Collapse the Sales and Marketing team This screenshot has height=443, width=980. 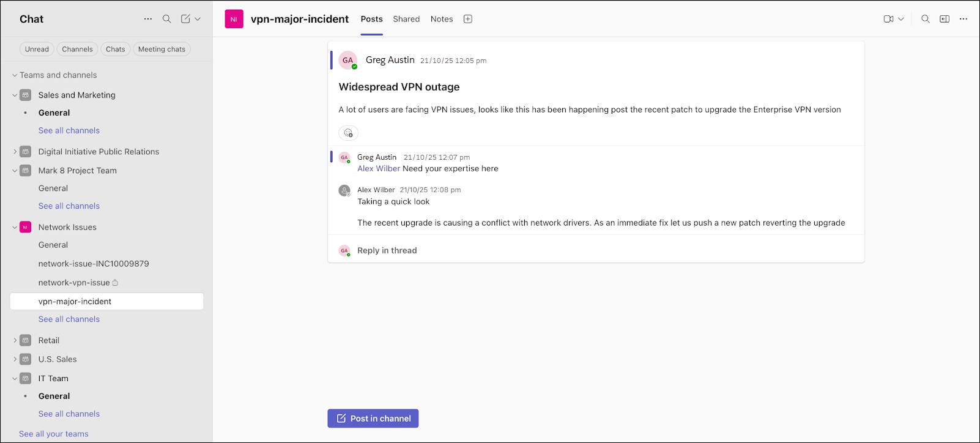click(15, 95)
